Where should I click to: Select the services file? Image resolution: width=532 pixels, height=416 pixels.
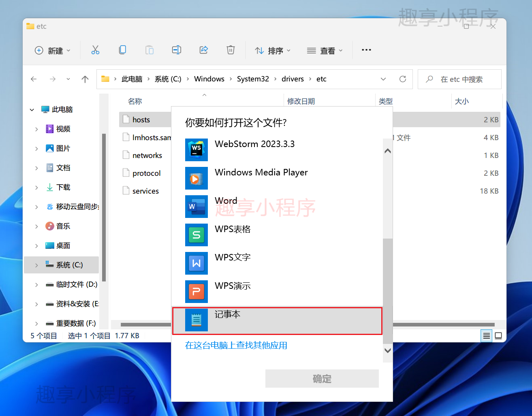pyautogui.click(x=141, y=191)
